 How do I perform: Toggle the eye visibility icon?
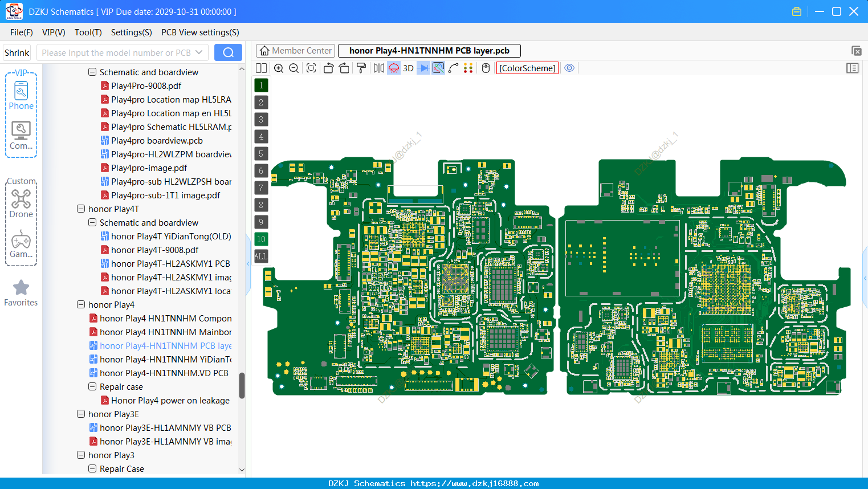pos(569,68)
